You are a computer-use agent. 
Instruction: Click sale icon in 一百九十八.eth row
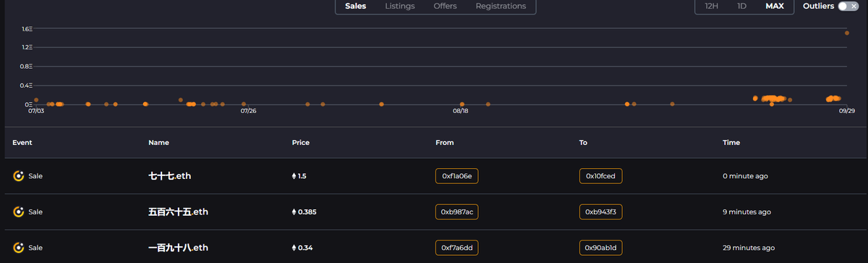19,248
